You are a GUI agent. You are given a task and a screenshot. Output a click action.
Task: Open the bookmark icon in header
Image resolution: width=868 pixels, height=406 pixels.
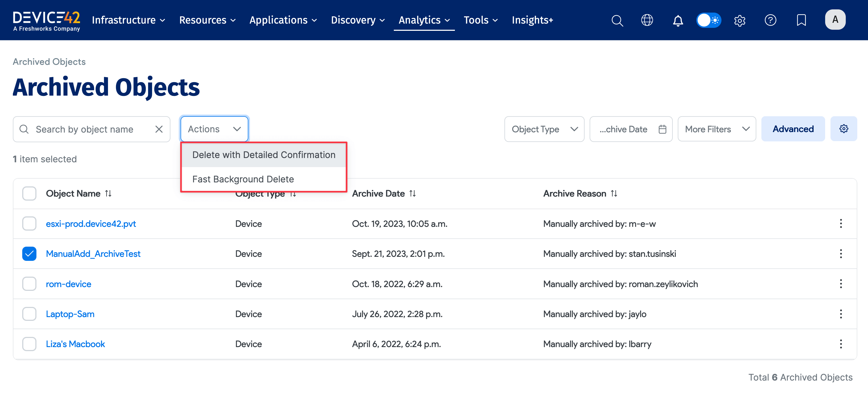[801, 20]
